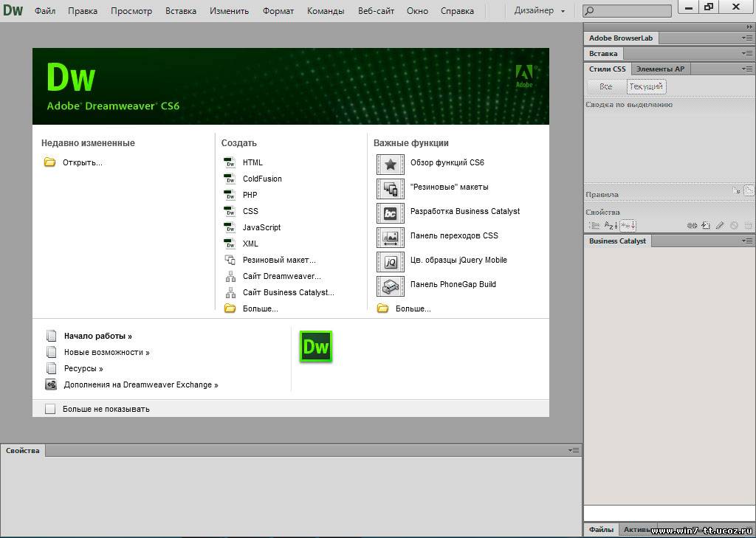Click the New CSS Rule icon
This screenshot has width=756, height=538.
point(706,225)
